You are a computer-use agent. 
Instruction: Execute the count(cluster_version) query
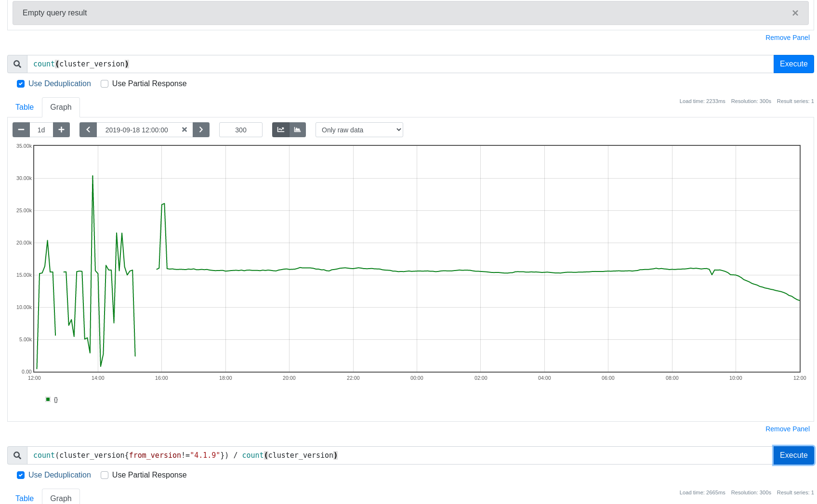click(x=793, y=64)
